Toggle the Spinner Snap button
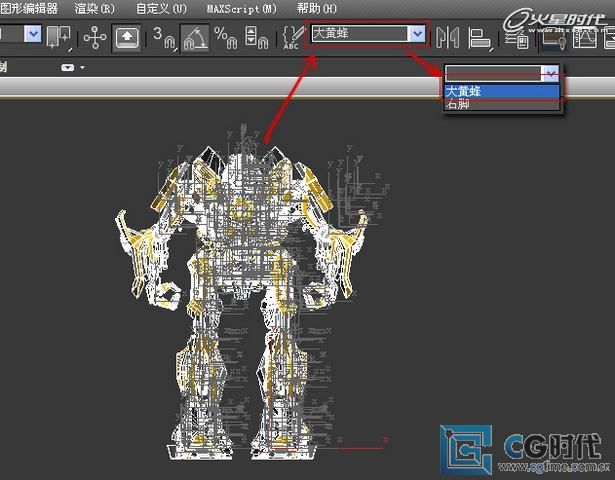Image resolution: width=615 pixels, height=480 pixels. pyautogui.click(x=256, y=38)
